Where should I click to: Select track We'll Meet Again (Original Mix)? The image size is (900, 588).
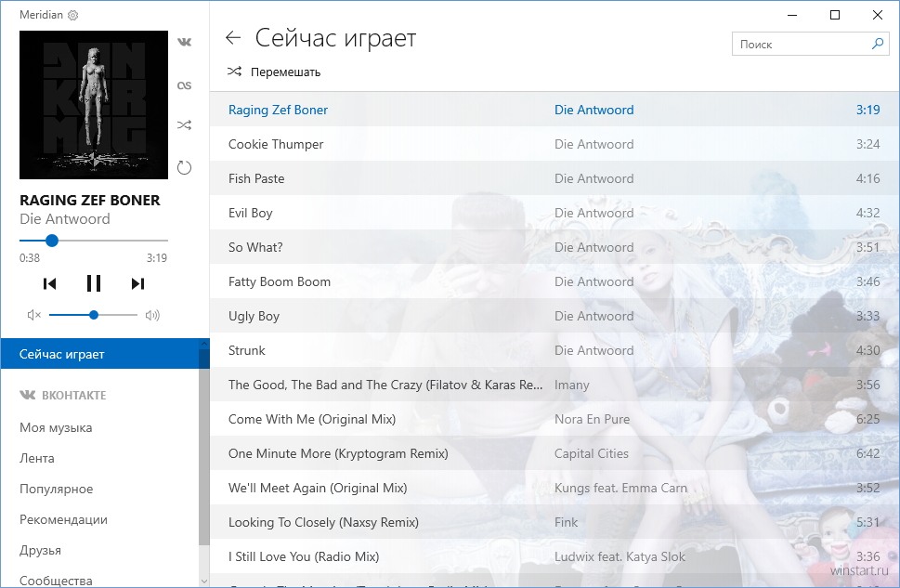(554, 488)
